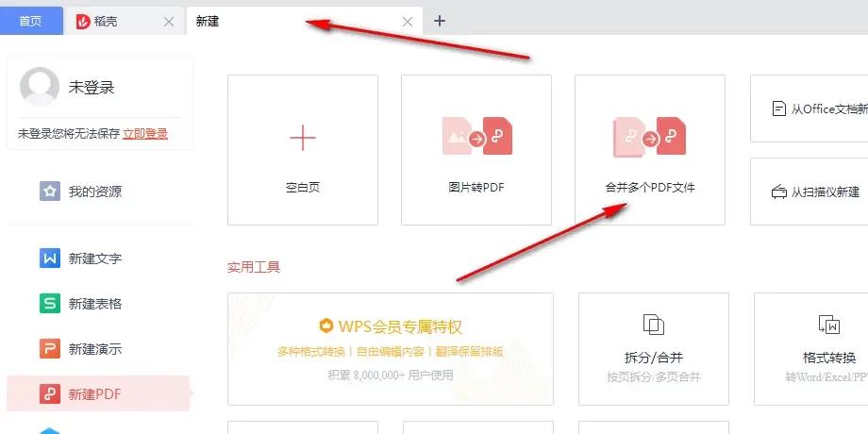Click the format conversion W icon
Viewport: 868px width, 434px height.
829,325
